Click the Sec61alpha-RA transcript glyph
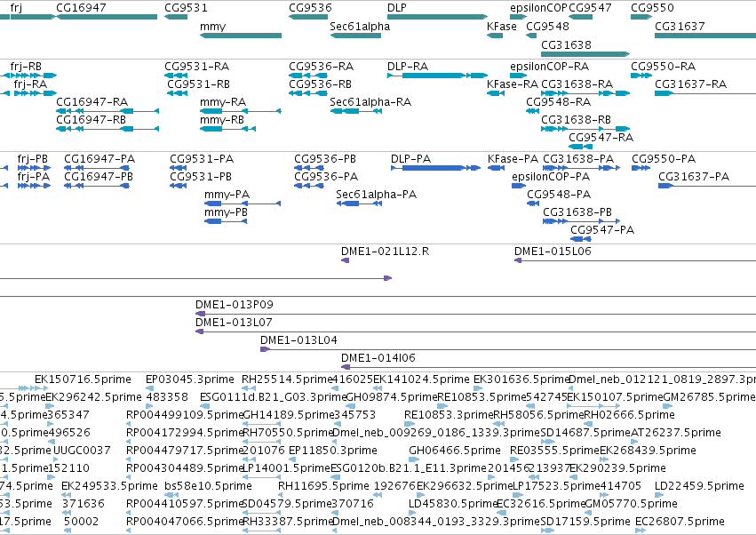Viewport: 756px width, 535px height. click(356, 111)
